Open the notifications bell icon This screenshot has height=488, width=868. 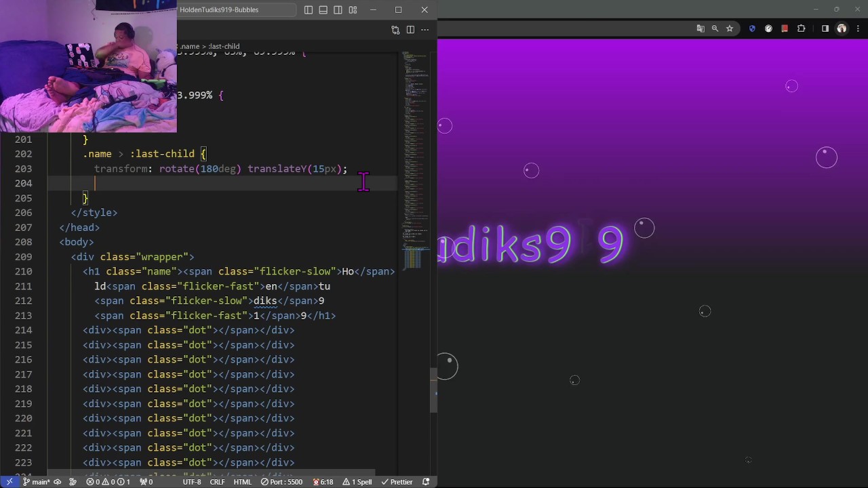coord(426,482)
